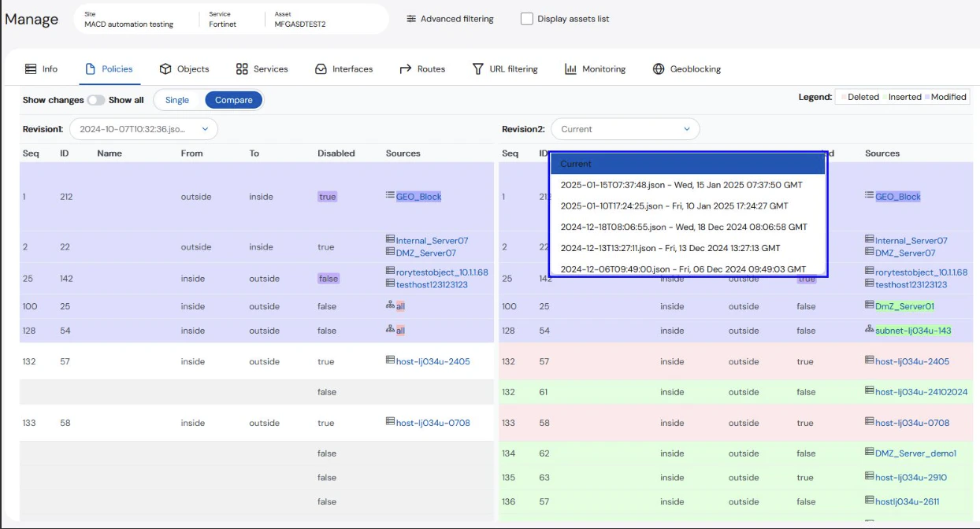Toggle Show changes / Show all switch

pyautogui.click(x=96, y=100)
